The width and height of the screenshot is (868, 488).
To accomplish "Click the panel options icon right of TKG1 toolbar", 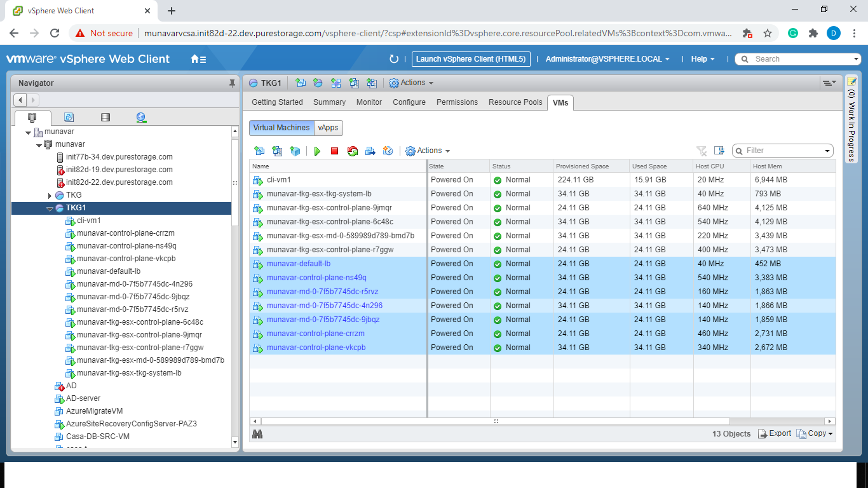I will (829, 83).
